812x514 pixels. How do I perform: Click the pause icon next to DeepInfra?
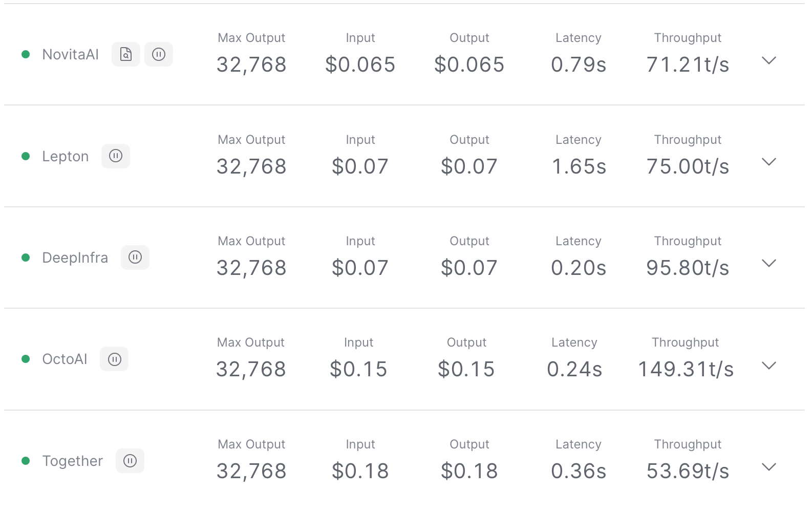click(135, 258)
